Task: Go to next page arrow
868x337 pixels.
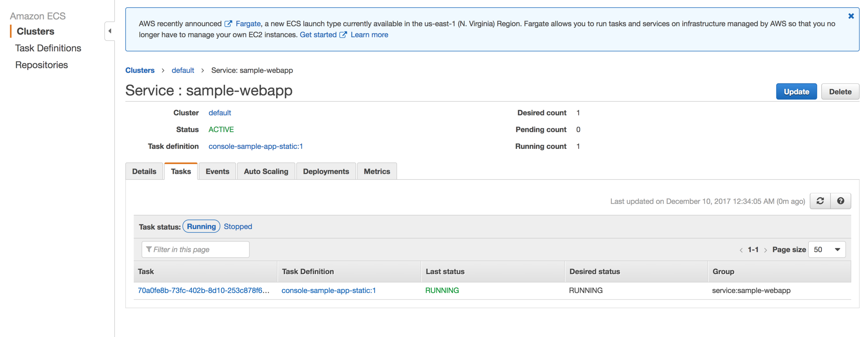Action: click(x=765, y=250)
